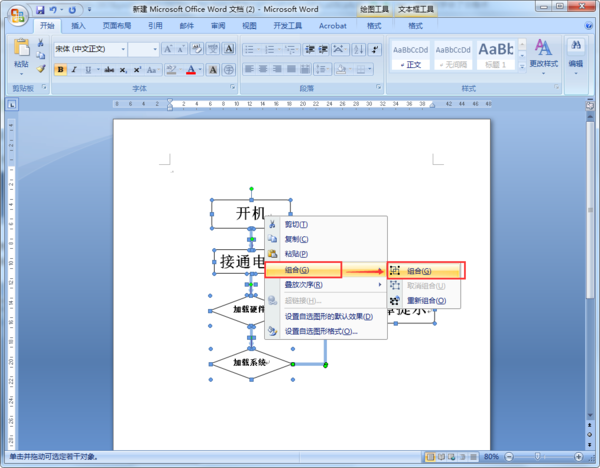600x468 pixels.
Task: Click the strikethrough abc icon
Action: click(x=109, y=70)
